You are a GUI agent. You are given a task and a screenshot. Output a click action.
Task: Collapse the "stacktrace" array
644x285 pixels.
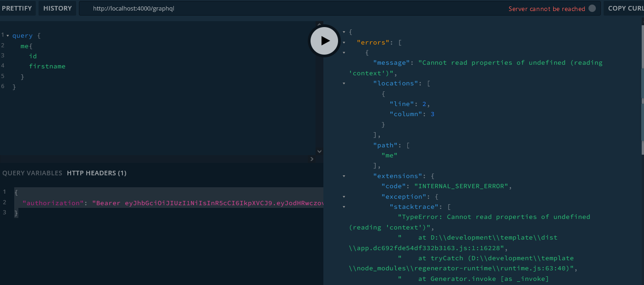click(x=344, y=207)
